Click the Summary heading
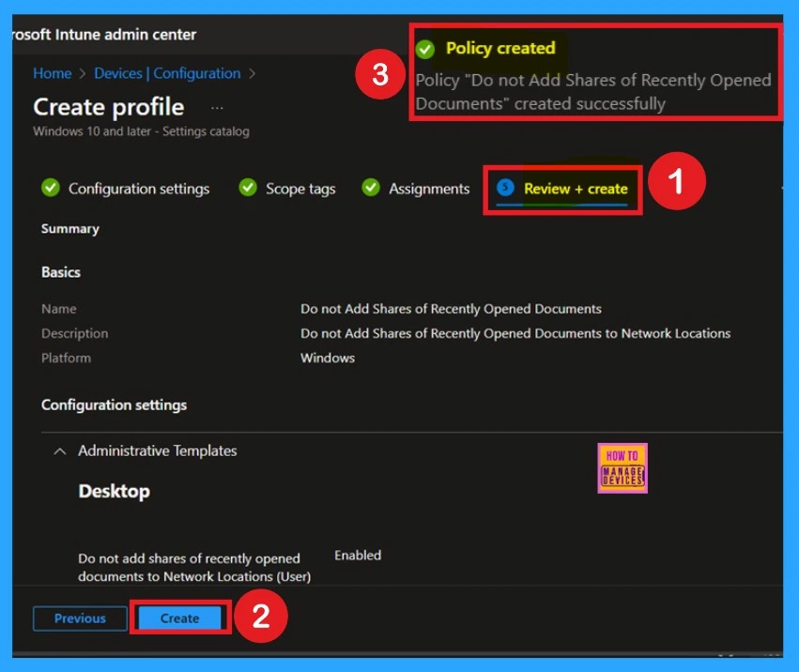 click(x=70, y=229)
